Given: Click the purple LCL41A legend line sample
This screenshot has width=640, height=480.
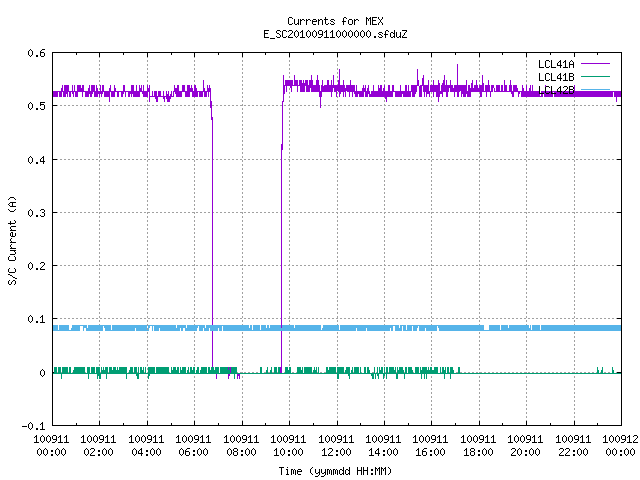Looking at the screenshot, I should point(596,64).
